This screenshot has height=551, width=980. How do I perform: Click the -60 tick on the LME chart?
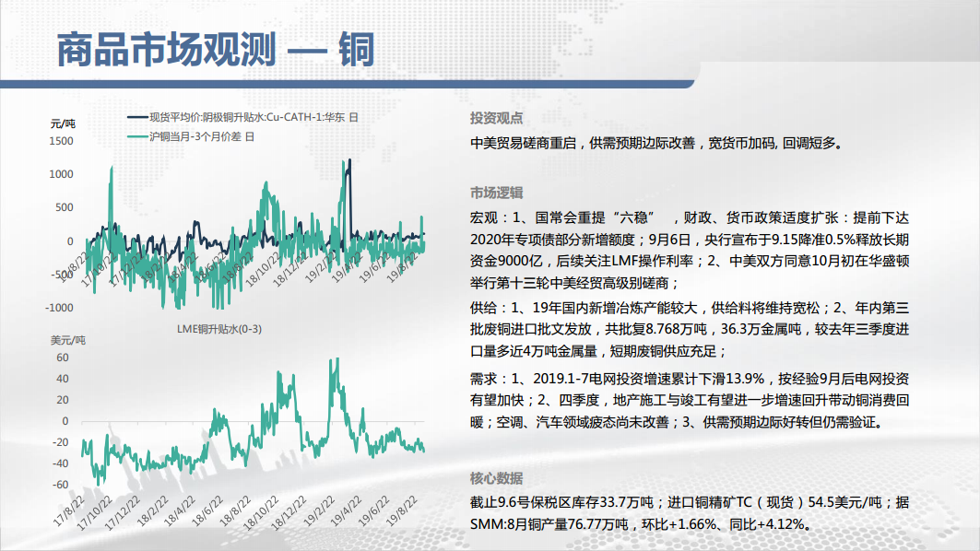pyautogui.click(x=61, y=485)
